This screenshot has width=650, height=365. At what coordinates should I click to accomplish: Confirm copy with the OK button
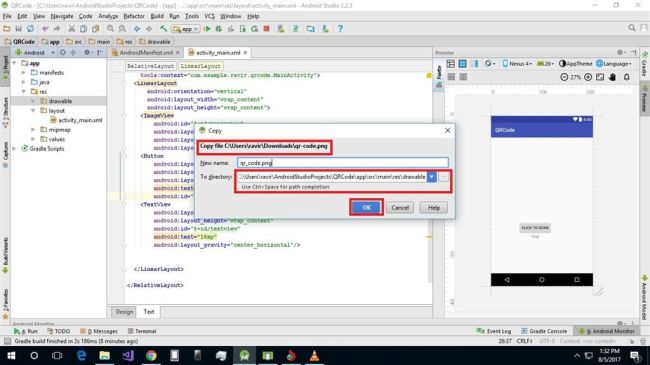pos(366,207)
